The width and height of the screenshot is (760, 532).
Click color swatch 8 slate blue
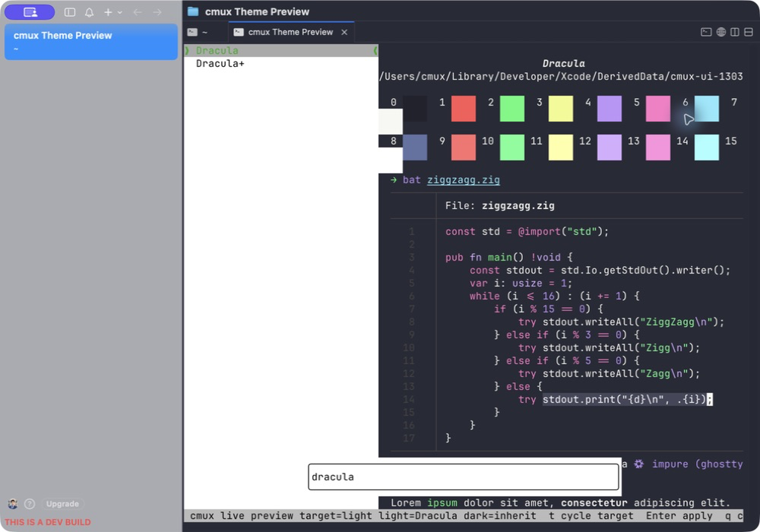click(415, 147)
